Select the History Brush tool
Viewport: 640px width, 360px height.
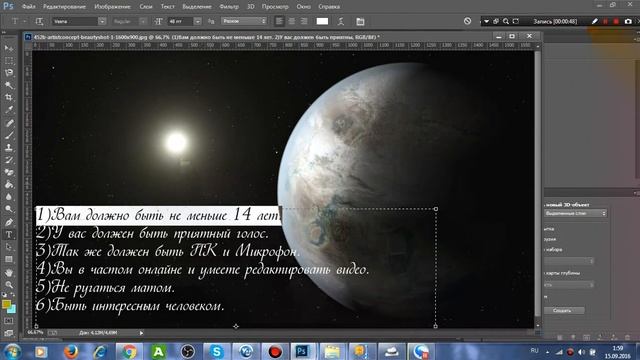(x=9, y=160)
